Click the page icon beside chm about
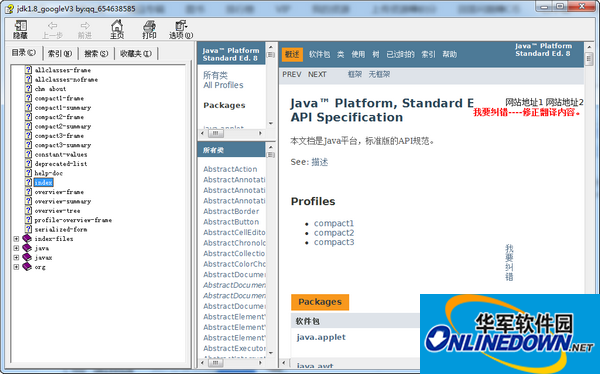This screenshot has width=600, height=374. (28, 89)
